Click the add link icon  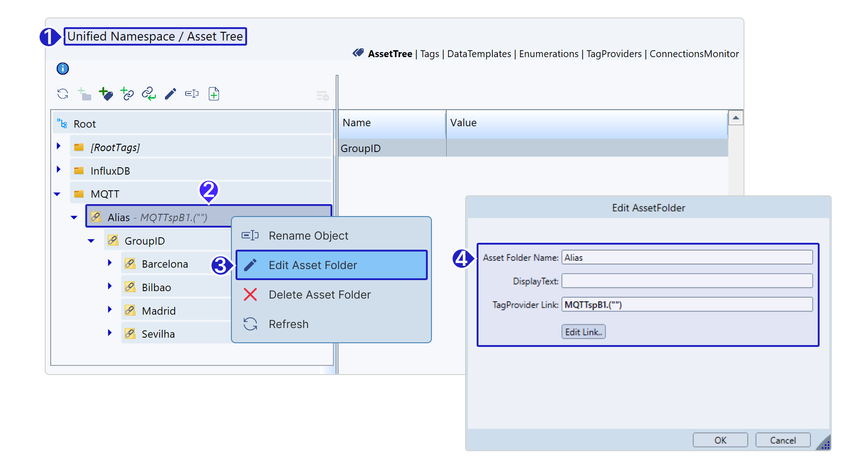[x=127, y=94]
